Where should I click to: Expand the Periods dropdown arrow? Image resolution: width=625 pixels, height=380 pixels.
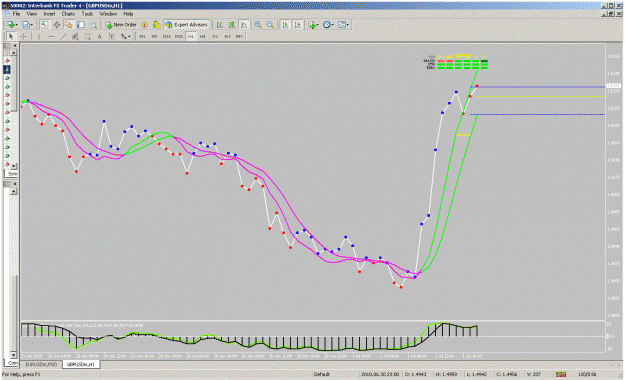332,25
